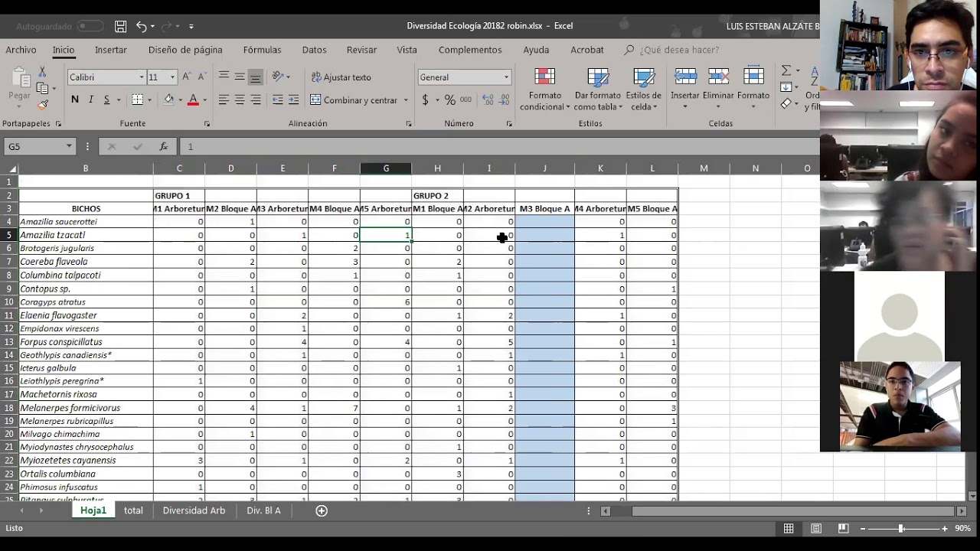The height and width of the screenshot is (551, 980).
Task: Increase indent in the Alineación group
Action: pyautogui.click(x=293, y=99)
